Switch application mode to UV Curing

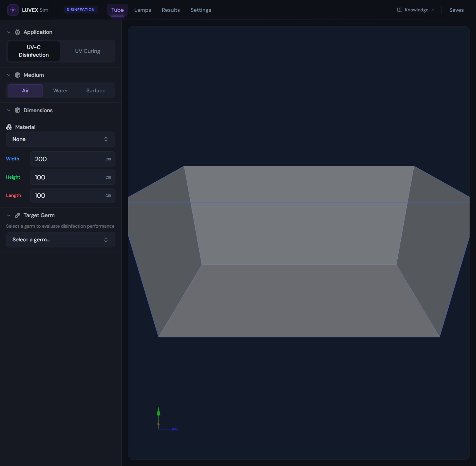point(87,51)
